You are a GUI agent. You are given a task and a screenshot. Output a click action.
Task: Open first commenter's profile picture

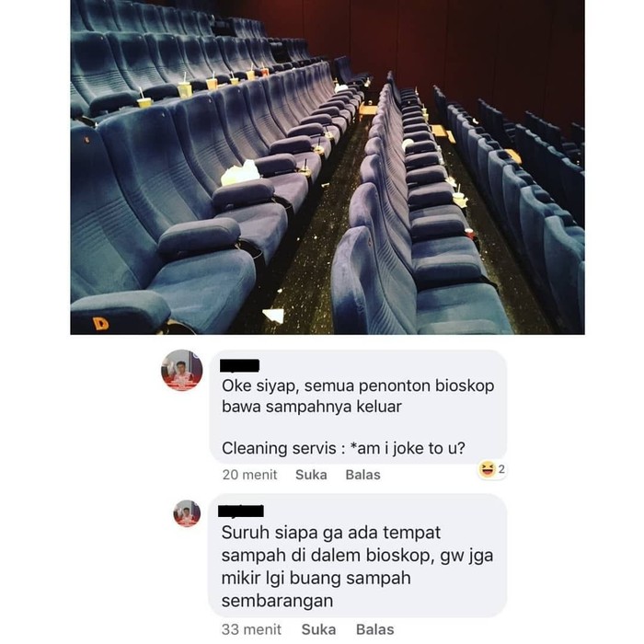pyautogui.click(x=181, y=370)
